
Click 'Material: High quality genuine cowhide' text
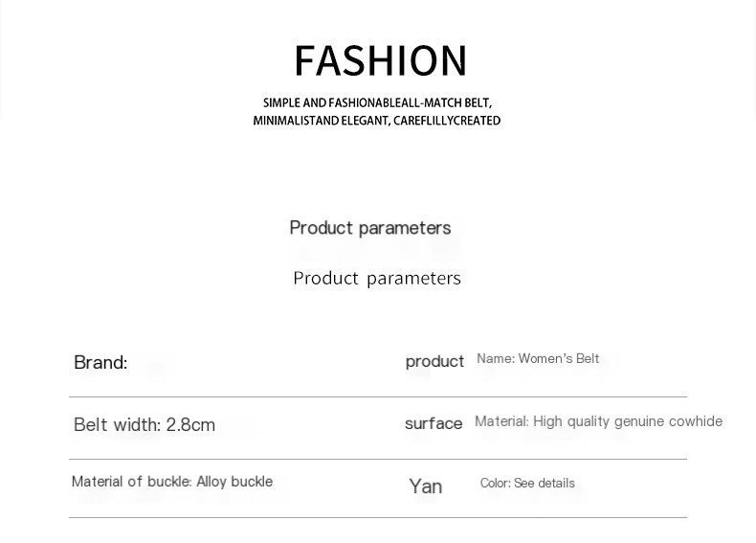[x=598, y=421]
